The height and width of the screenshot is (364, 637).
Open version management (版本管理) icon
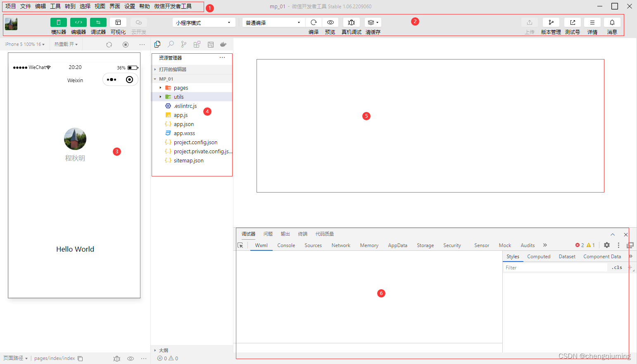pyautogui.click(x=551, y=22)
